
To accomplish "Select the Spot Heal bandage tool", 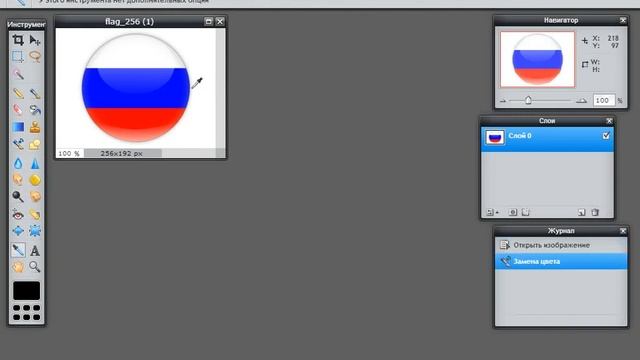I will 35,214.
